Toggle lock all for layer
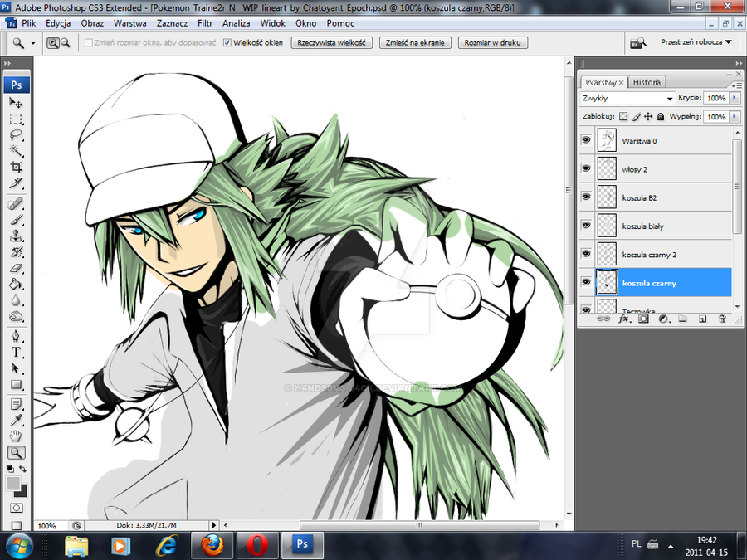 tap(661, 117)
